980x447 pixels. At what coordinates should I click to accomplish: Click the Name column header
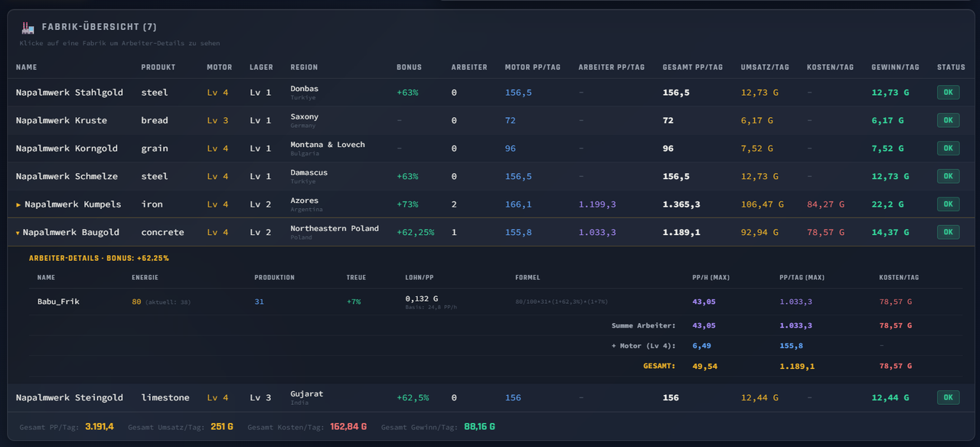point(27,67)
